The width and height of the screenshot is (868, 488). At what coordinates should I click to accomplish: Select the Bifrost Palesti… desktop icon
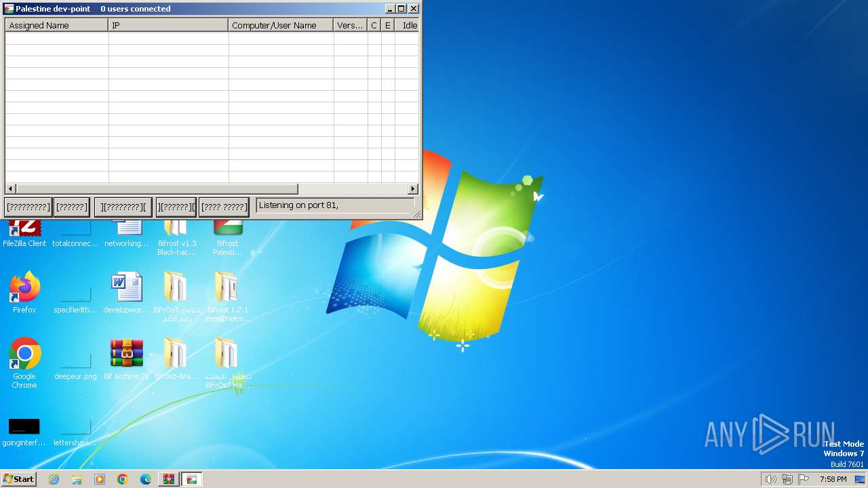[x=228, y=237]
